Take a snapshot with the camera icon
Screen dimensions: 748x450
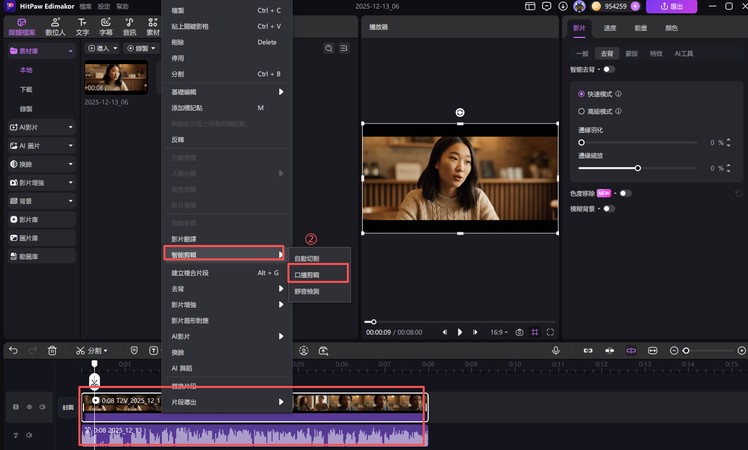(x=519, y=332)
